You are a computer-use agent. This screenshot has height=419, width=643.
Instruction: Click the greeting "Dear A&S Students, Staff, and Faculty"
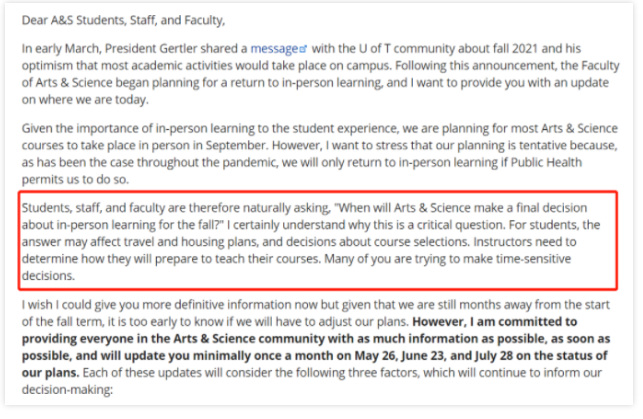pos(123,20)
